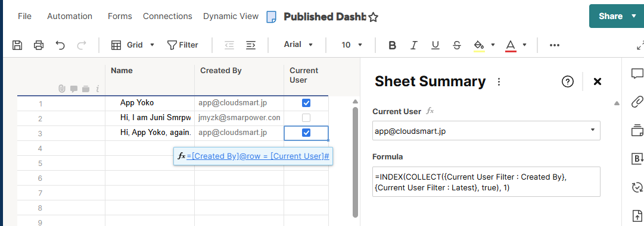
Task: Open text color dropdown arrow
Action: tap(524, 45)
